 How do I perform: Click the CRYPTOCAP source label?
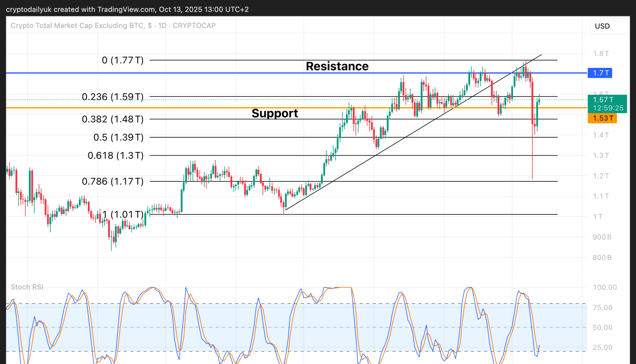194,25
